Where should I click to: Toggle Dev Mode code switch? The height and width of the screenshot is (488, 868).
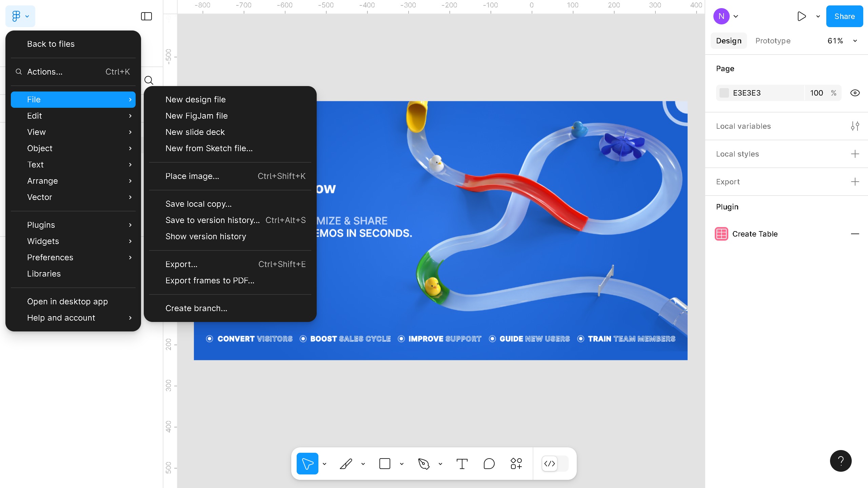point(555,463)
